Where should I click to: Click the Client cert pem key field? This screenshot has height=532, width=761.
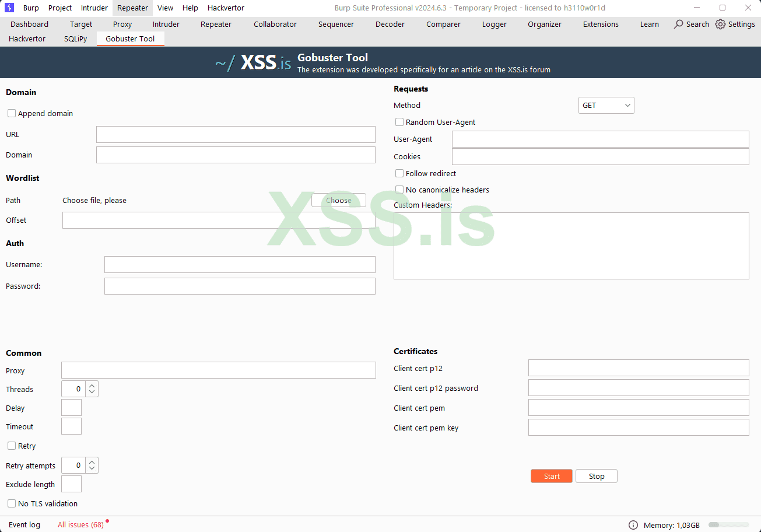tap(639, 428)
